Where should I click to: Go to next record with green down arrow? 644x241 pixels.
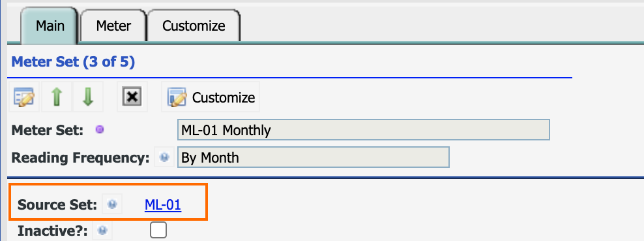(x=88, y=97)
